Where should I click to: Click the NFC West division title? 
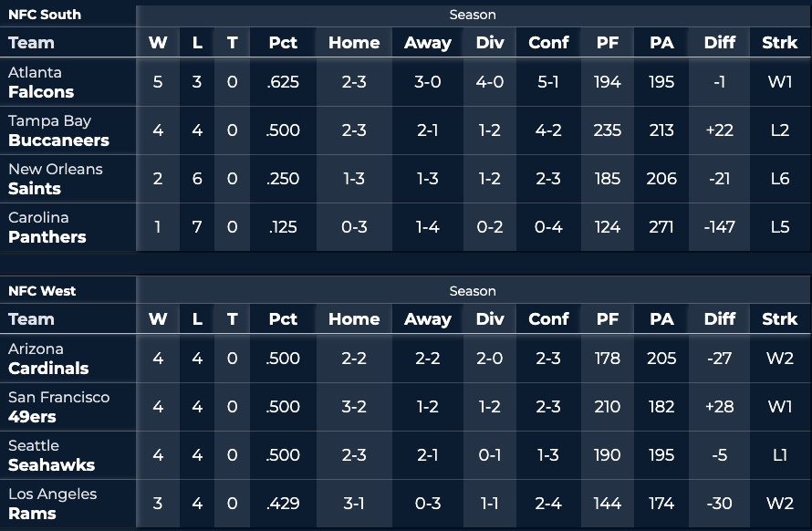42,291
